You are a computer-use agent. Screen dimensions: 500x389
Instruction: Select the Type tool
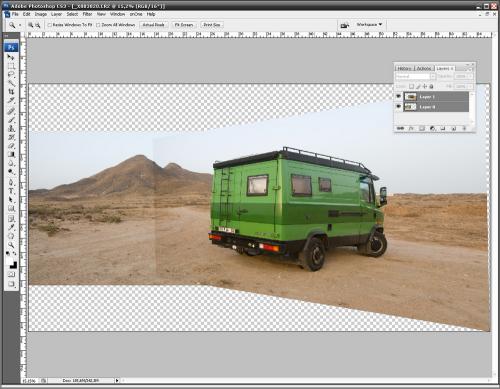11,191
